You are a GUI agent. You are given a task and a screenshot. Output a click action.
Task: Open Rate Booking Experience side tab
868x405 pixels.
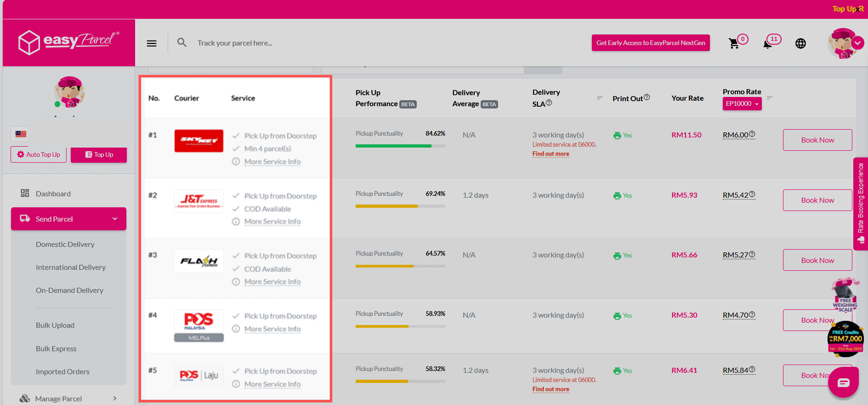point(861,204)
